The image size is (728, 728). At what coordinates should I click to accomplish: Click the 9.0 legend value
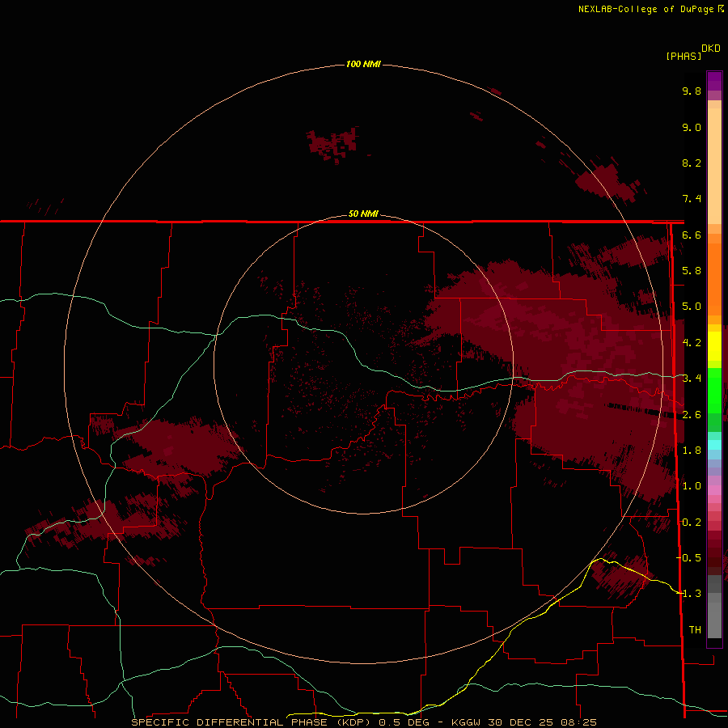[x=692, y=127]
